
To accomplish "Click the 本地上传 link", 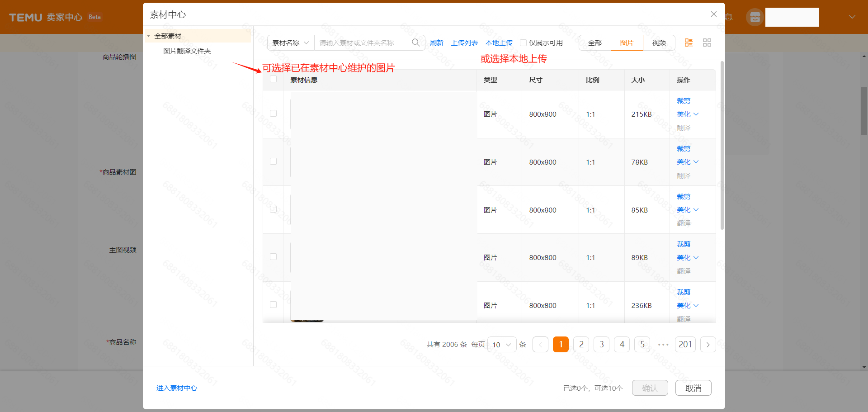I will tap(499, 43).
